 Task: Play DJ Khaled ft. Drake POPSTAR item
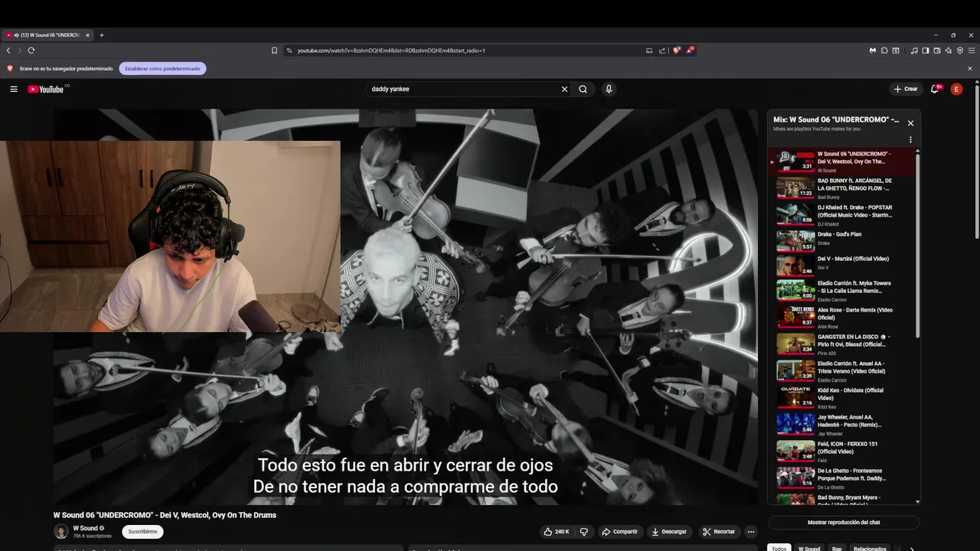pyautogui.click(x=843, y=215)
